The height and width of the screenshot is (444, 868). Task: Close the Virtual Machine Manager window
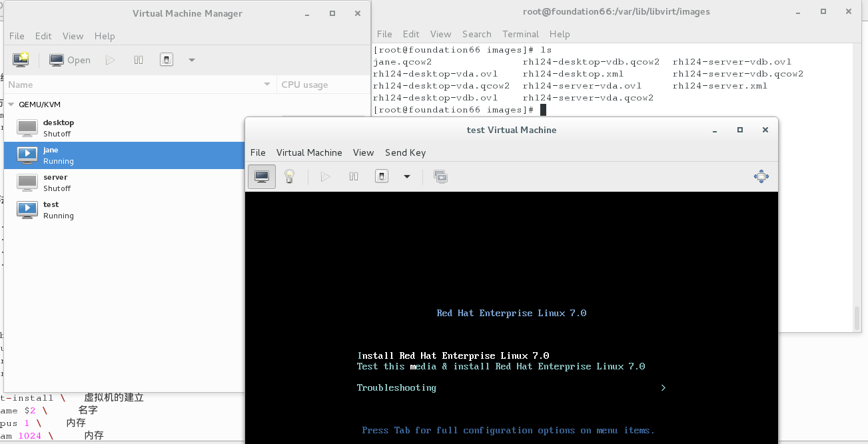point(358,13)
